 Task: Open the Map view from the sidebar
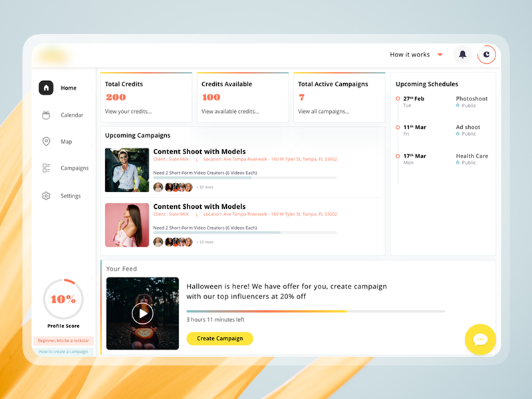(47, 142)
